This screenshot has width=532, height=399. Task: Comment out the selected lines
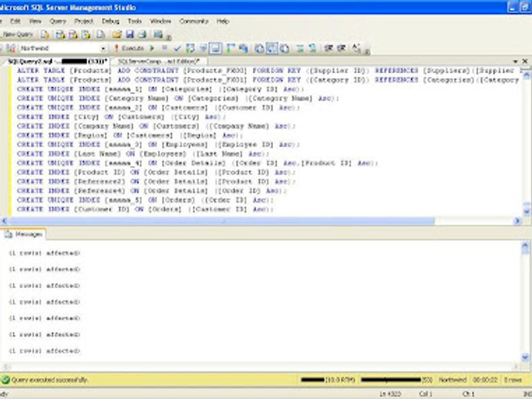(x=300, y=49)
